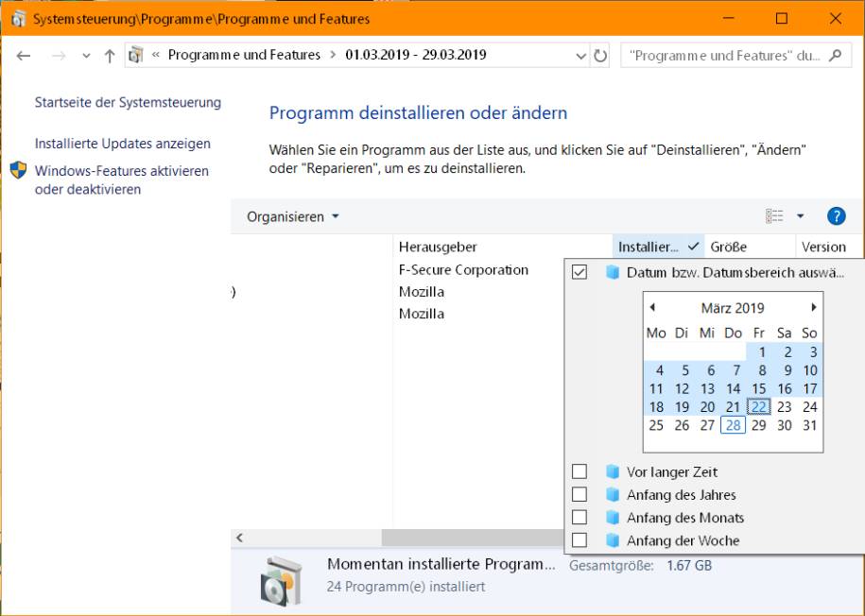Click the back navigation arrow
Screen dimensions: 865x616
pos(24,56)
